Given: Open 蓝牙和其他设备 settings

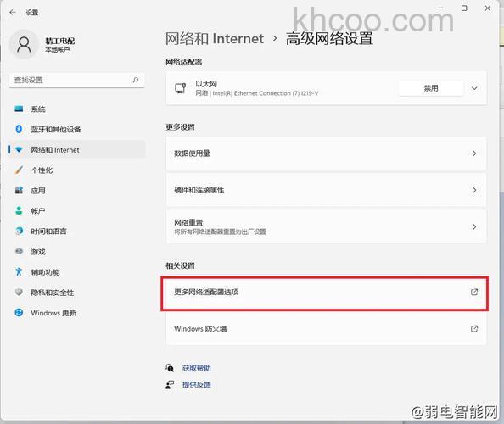Looking at the screenshot, I should coord(77,129).
